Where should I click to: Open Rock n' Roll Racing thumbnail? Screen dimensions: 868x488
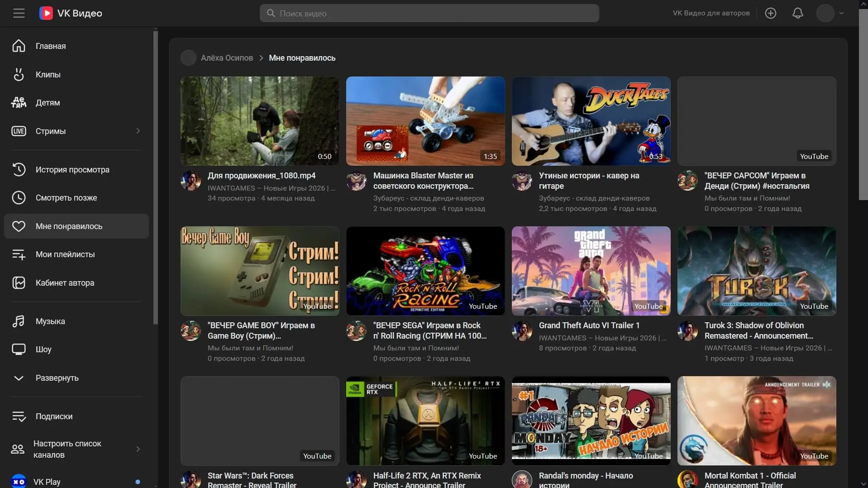[425, 271]
